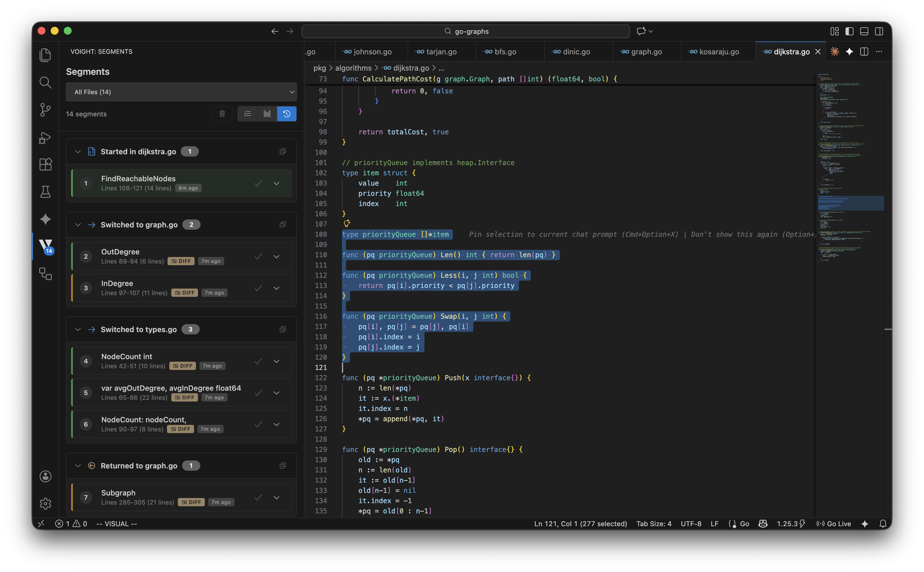Click the Go Live status bar button
The height and width of the screenshot is (572, 924).
click(834, 524)
